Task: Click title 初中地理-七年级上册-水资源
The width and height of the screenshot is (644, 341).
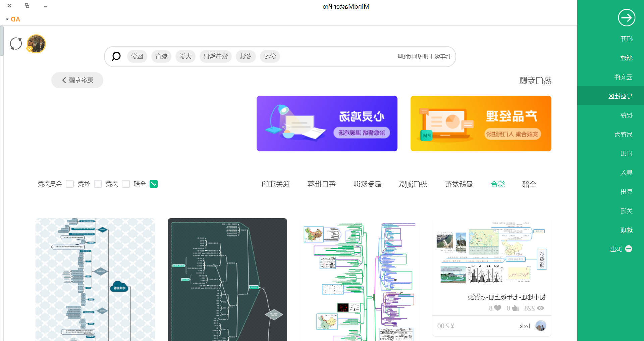Action: (x=506, y=297)
